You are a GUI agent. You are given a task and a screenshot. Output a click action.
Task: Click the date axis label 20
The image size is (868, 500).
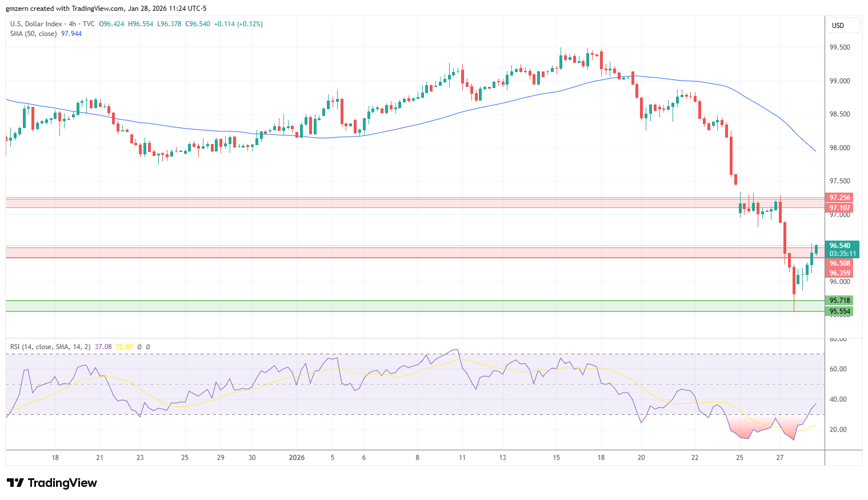point(641,458)
